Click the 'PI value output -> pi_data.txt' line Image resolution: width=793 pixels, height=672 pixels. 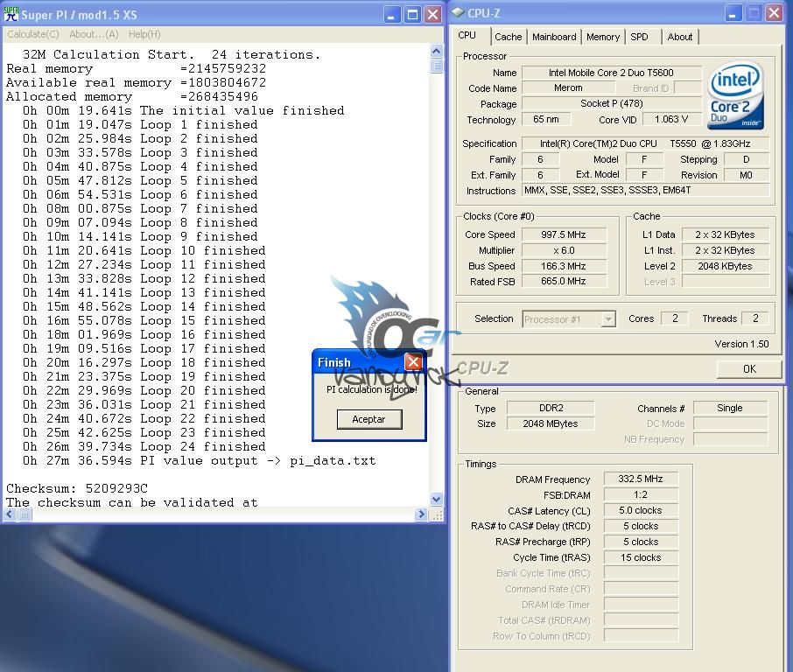pos(200,460)
